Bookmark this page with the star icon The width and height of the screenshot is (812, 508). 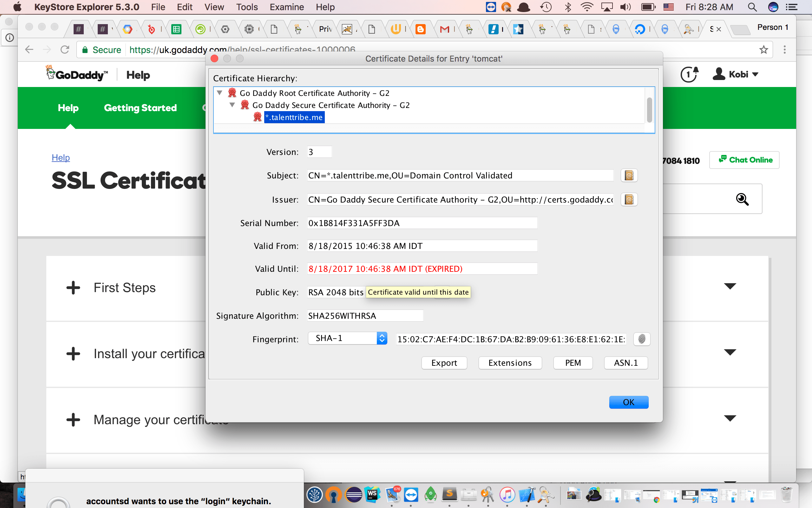764,50
